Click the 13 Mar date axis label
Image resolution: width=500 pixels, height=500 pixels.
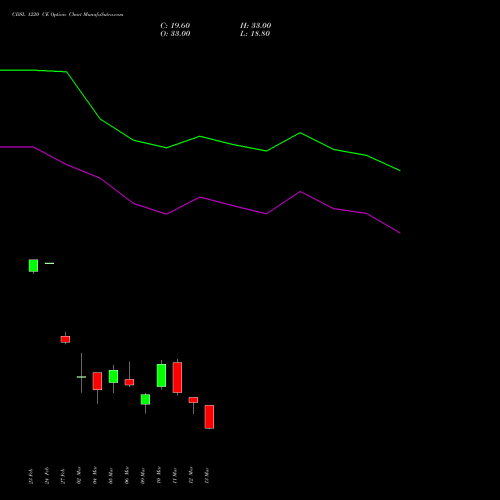[x=207, y=475]
